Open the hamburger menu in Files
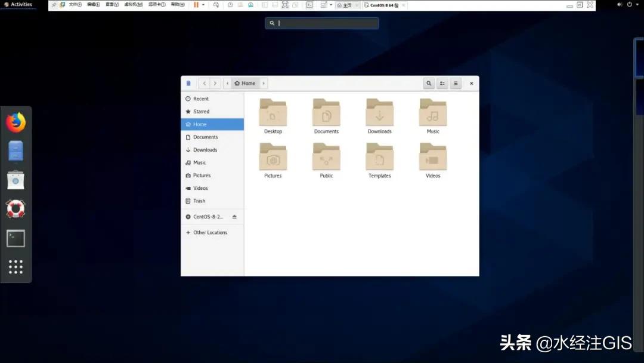 456,83
